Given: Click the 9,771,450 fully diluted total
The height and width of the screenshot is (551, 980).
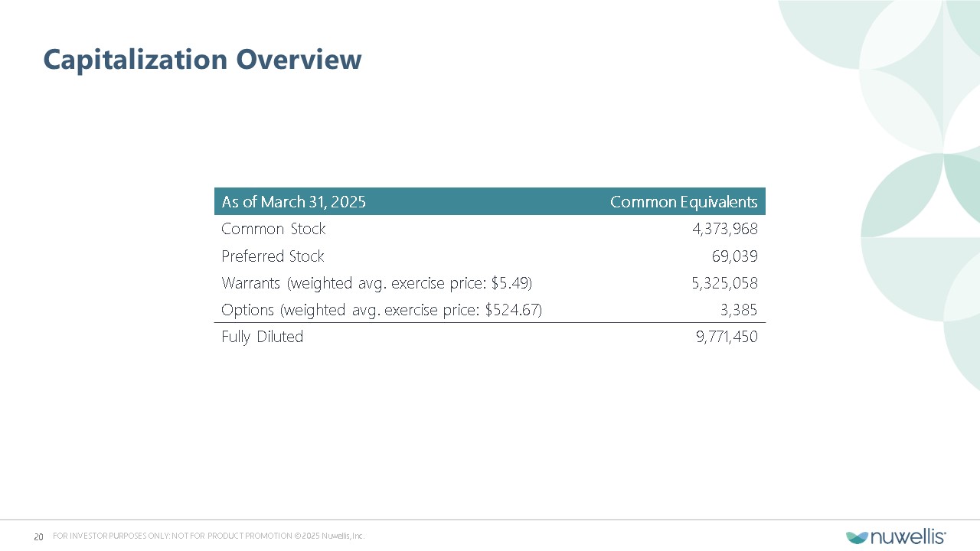Looking at the screenshot, I should (726, 337).
